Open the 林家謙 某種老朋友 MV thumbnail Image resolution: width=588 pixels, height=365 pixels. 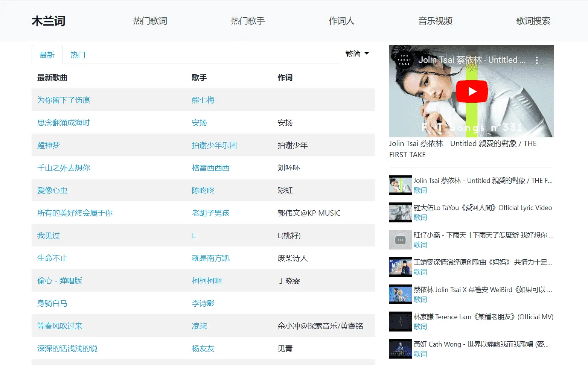tap(400, 321)
